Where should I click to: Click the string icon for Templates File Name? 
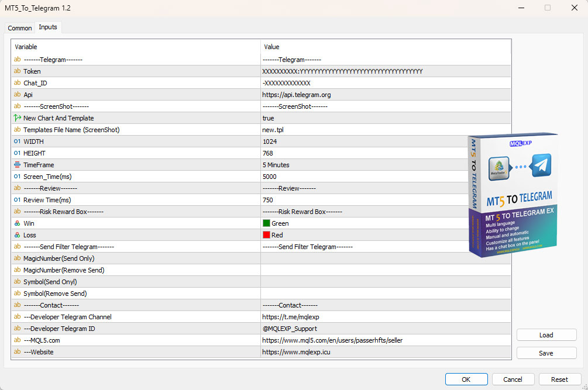click(17, 130)
